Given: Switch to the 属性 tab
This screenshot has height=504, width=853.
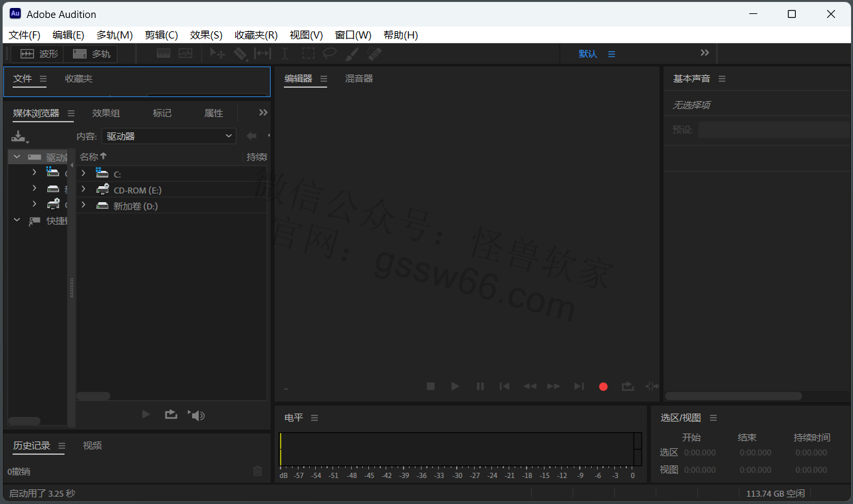Looking at the screenshot, I should (x=213, y=113).
